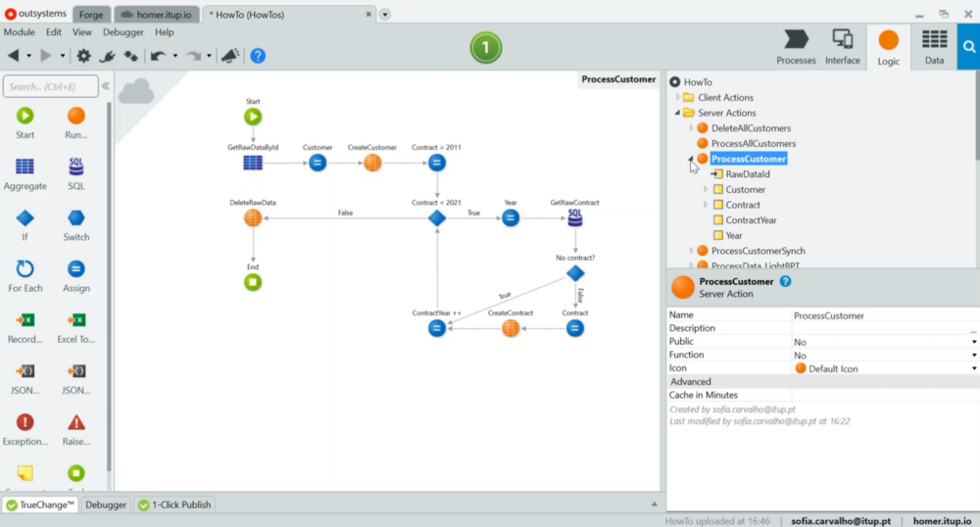Undo the last action

click(158, 56)
